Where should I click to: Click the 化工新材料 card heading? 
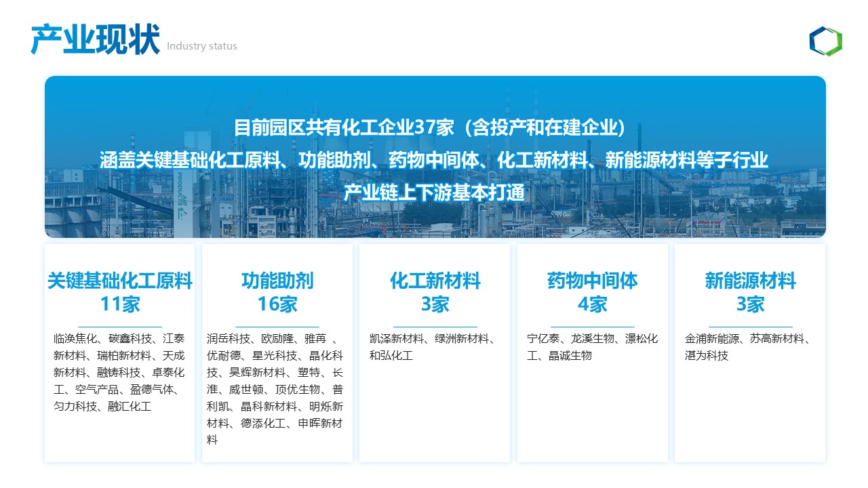tap(435, 281)
